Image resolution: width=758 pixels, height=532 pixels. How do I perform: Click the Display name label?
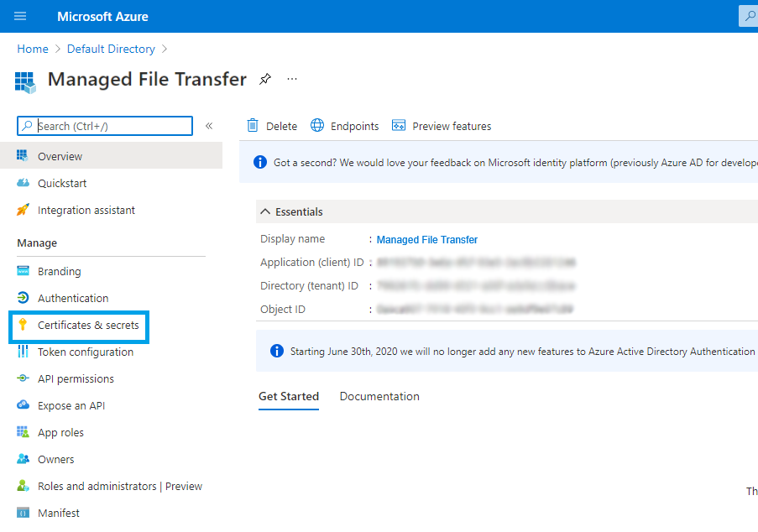coord(292,238)
